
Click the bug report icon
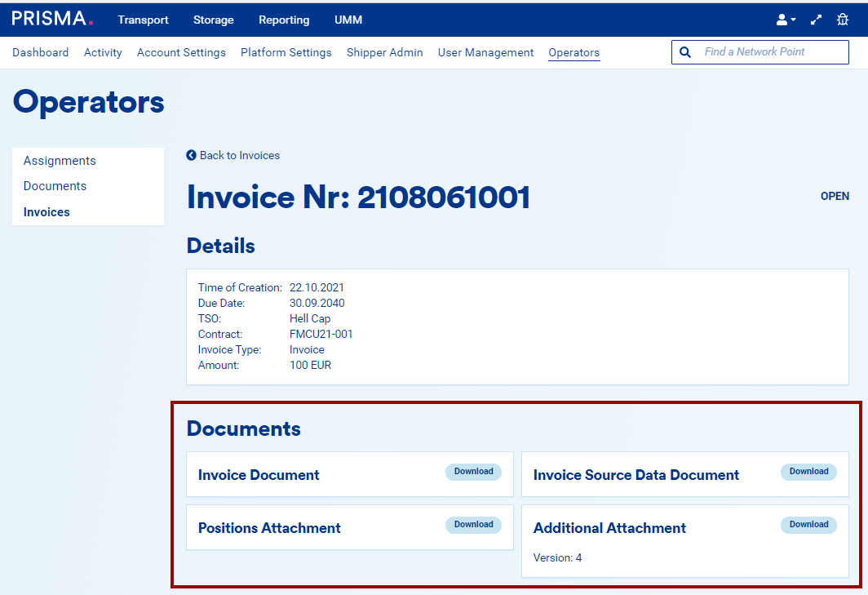point(843,20)
